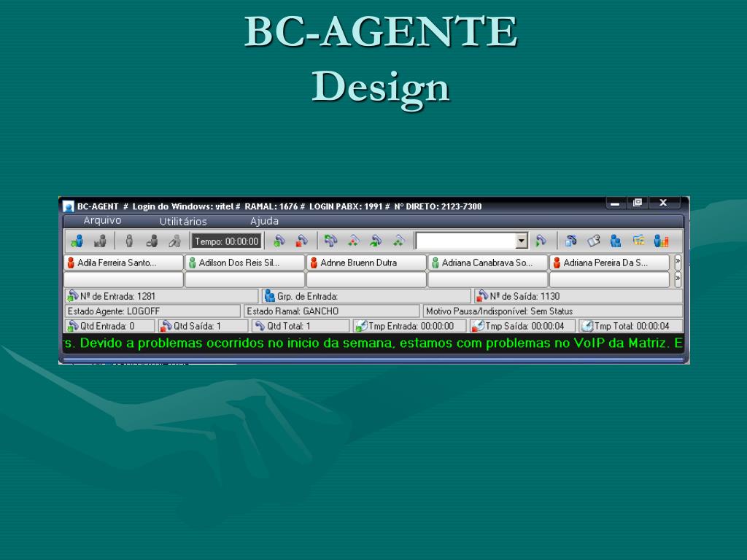Open the Arquivo menu
Screen dimensions: 747x560
(102, 220)
